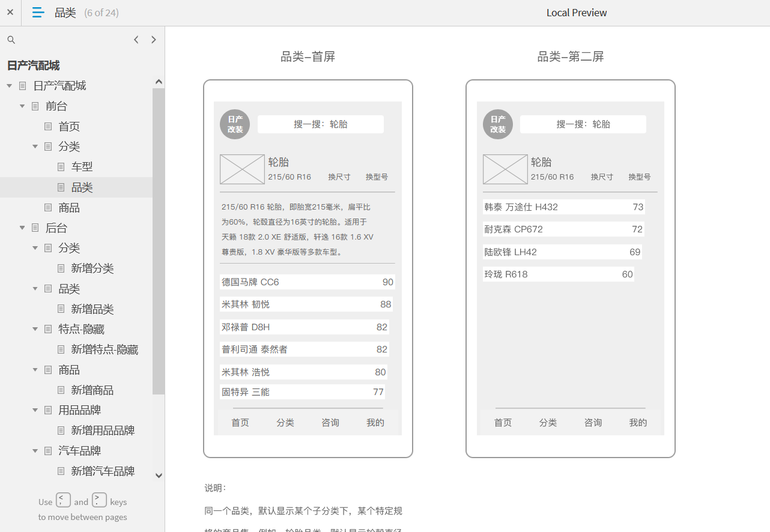
Task: Collapse the 汽车品牌 tree node
Action: (35, 451)
